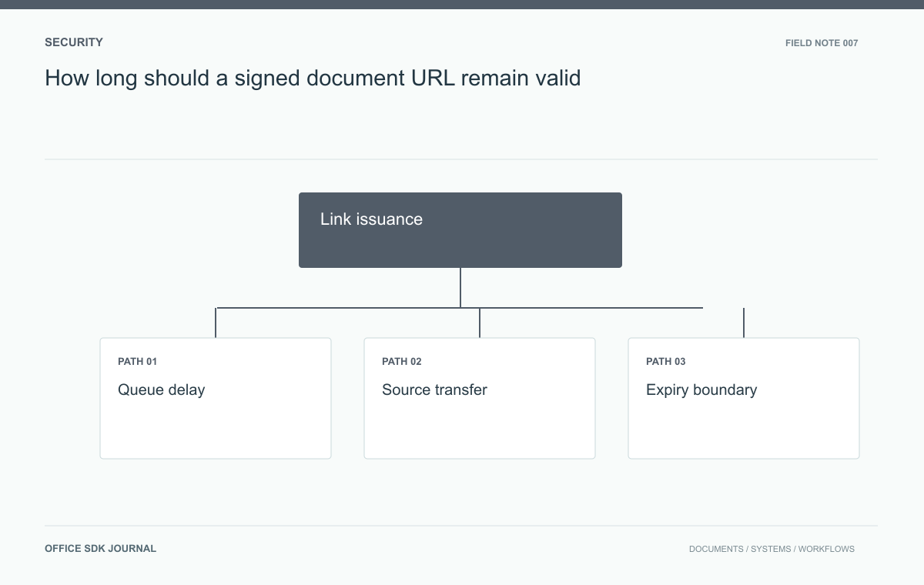Click the signed document URL headline
The height and width of the screenshot is (585, 924).
click(313, 79)
